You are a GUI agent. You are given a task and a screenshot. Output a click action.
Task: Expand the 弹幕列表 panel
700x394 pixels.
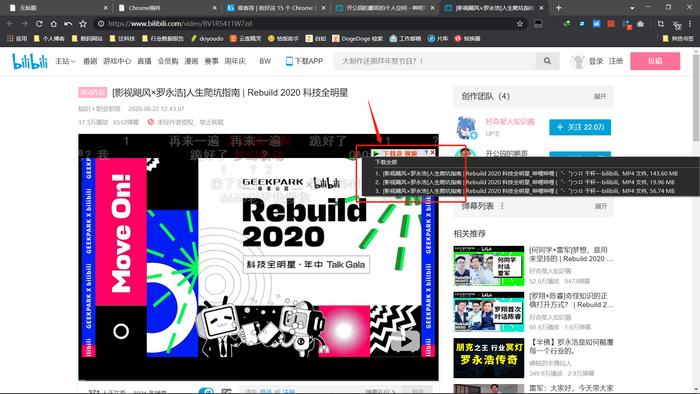[x=601, y=206]
